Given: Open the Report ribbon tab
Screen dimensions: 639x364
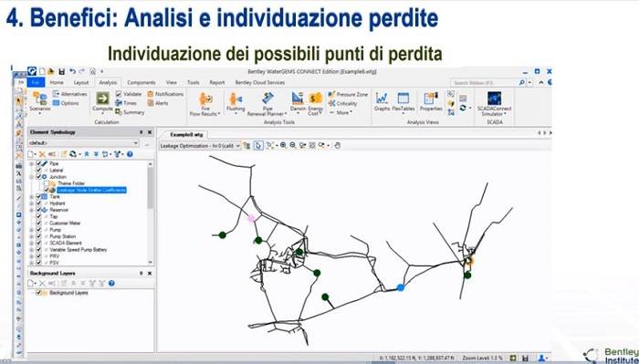Looking at the screenshot, I should point(217,83).
